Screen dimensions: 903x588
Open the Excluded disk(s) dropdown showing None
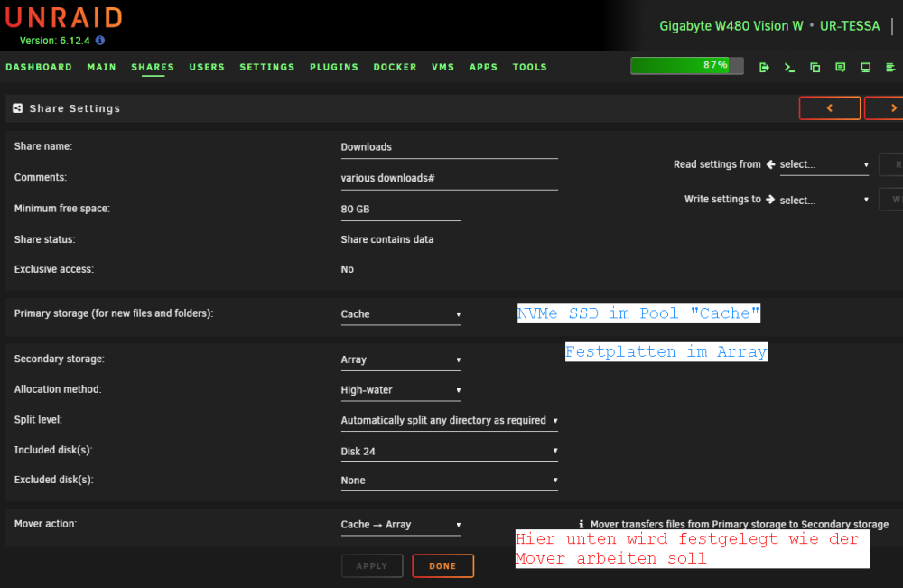(x=449, y=481)
